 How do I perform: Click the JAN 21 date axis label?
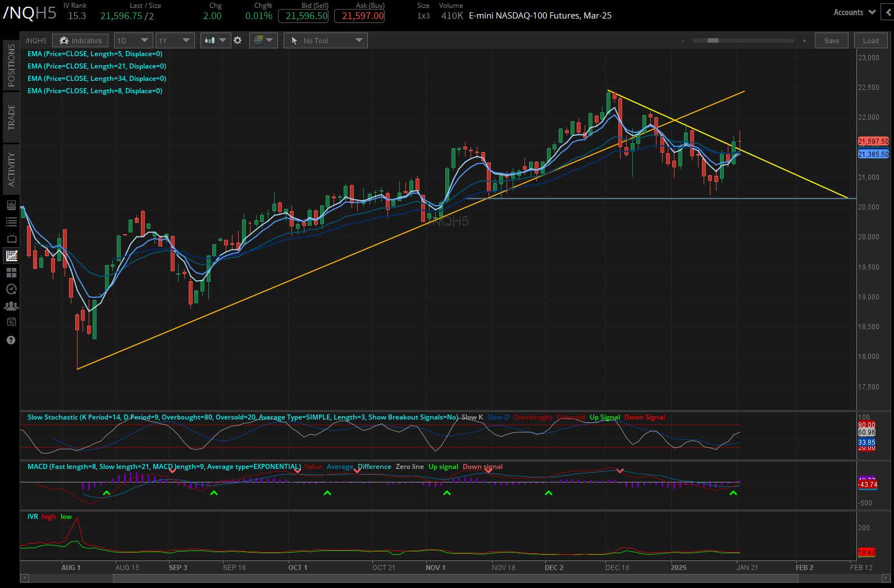pyautogui.click(x=747, y=568)
